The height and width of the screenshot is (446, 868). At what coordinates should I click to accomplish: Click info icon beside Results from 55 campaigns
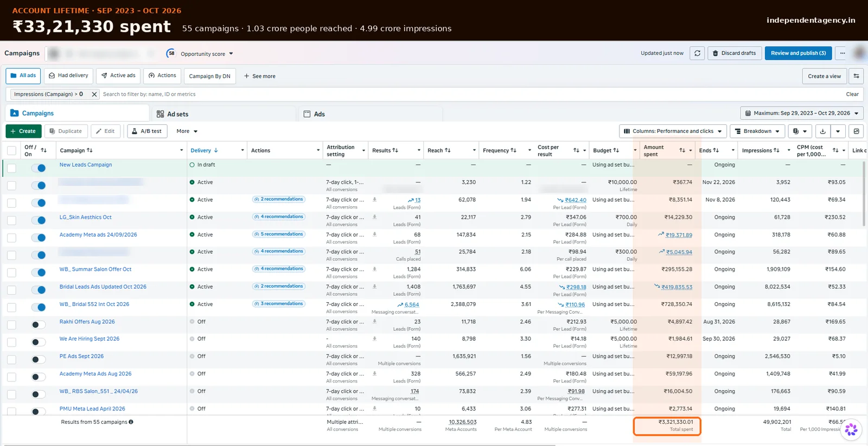[x=131, y=422]
